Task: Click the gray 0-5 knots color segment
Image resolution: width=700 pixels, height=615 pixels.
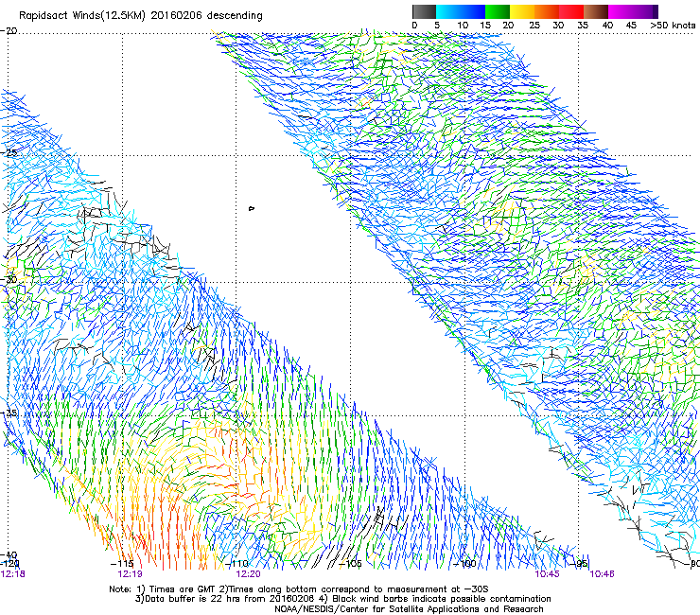Action: (424, 11)
